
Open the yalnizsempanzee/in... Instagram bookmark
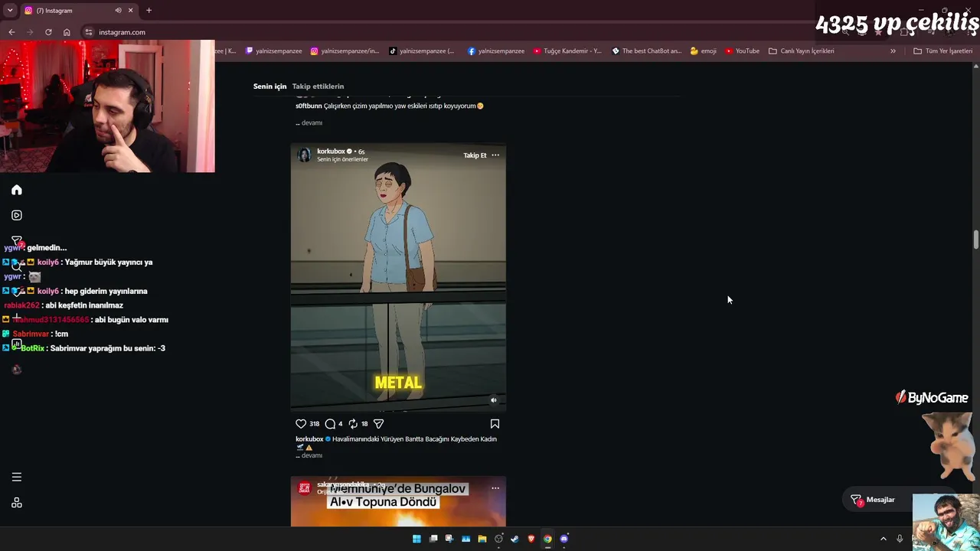tap(345, 51)
